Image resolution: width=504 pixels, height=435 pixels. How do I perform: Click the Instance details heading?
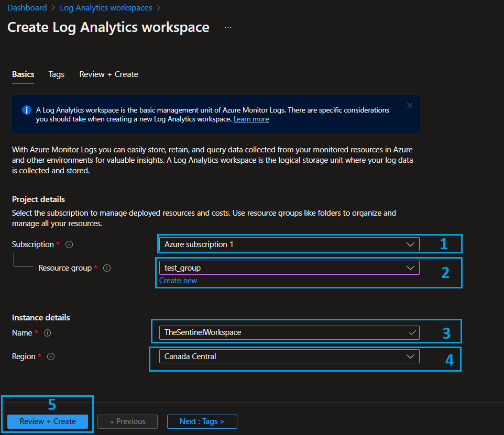point(41,317)
